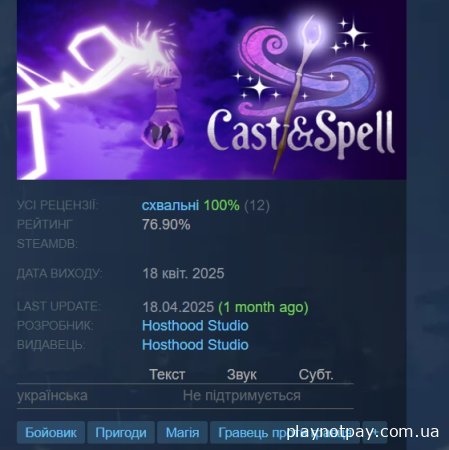Click the Звук language column header
The height and width of the screenshot is (450, 449).
point(242,375)
